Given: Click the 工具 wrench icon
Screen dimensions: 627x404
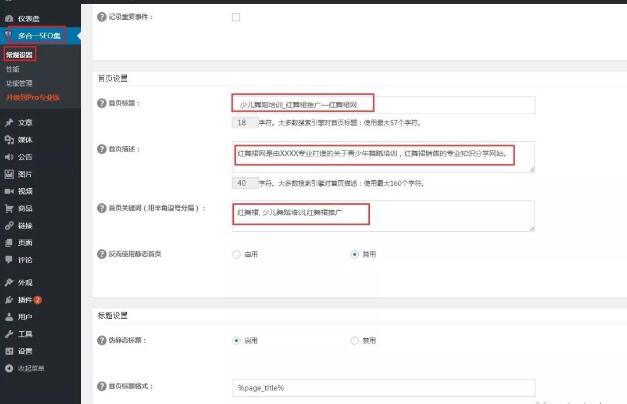Looking at the screenshot, I should pos(9,334).
